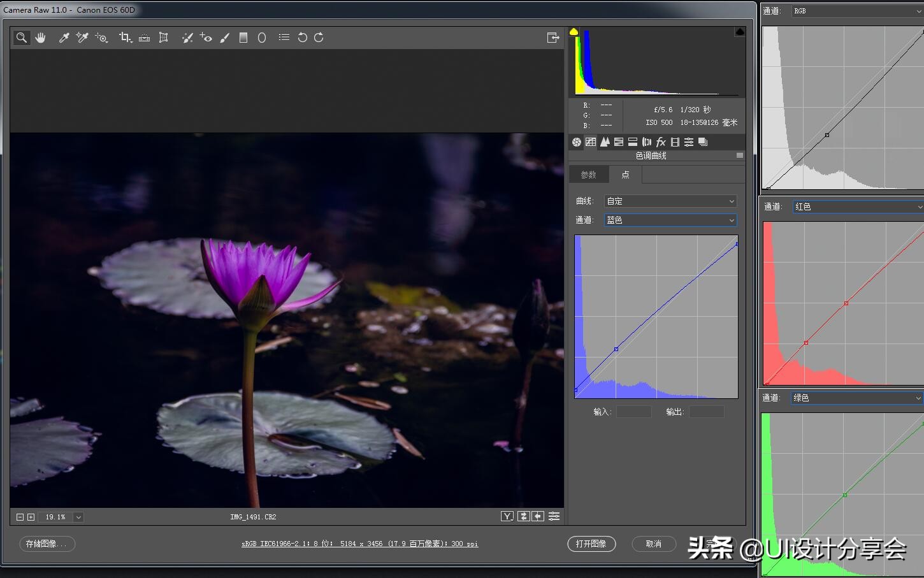Pick the White Balance eyedropper tool
The image size is (924, 578).
64,38
